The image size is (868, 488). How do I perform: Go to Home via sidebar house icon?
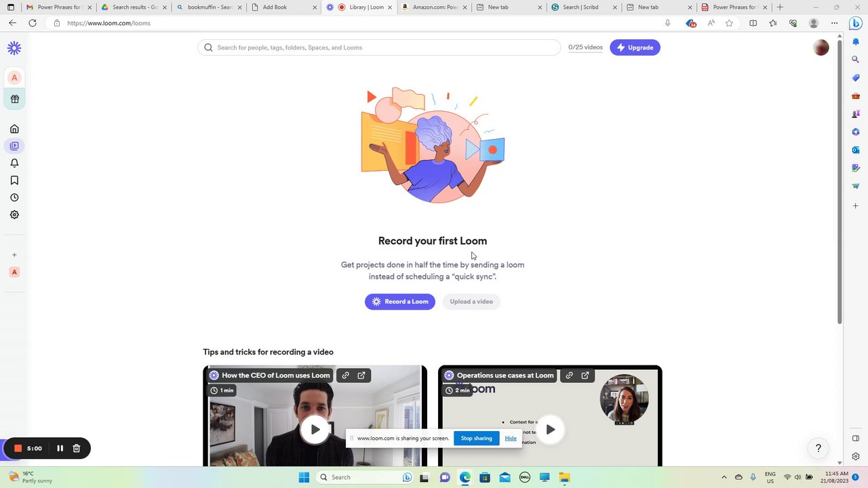coord(14,129)
